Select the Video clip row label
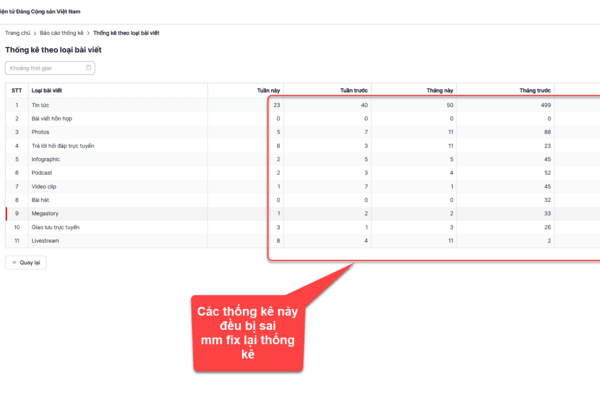 point(44,186)
